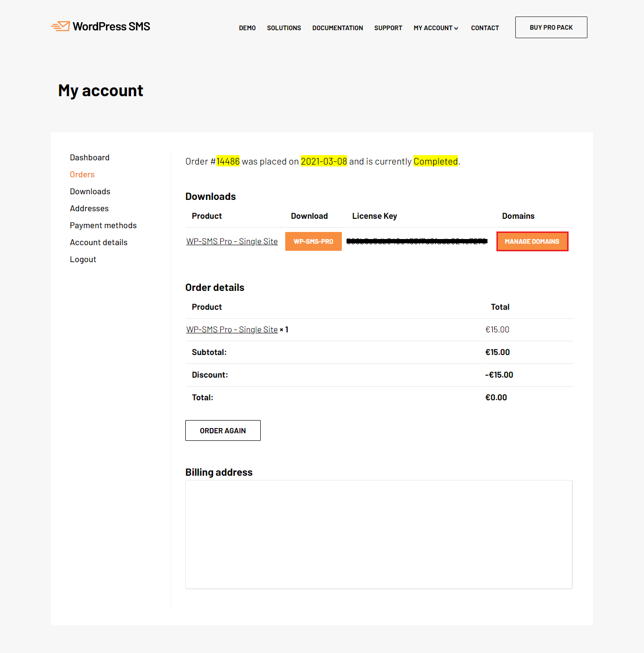The width and height of the screenshot is (644, 653).
Task: Click the MANAGE DOMAINS button
Action: click(532, 241)
